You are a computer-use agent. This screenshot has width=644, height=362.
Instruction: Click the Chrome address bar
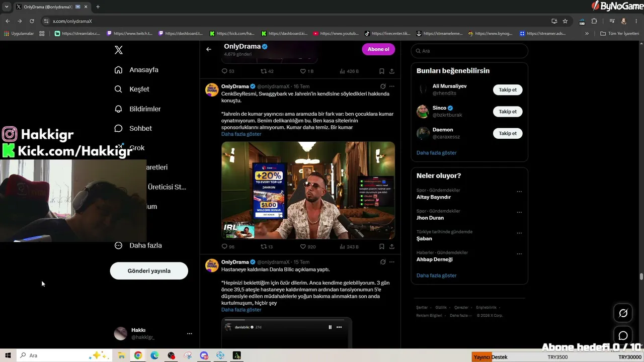tap(297, 21)
